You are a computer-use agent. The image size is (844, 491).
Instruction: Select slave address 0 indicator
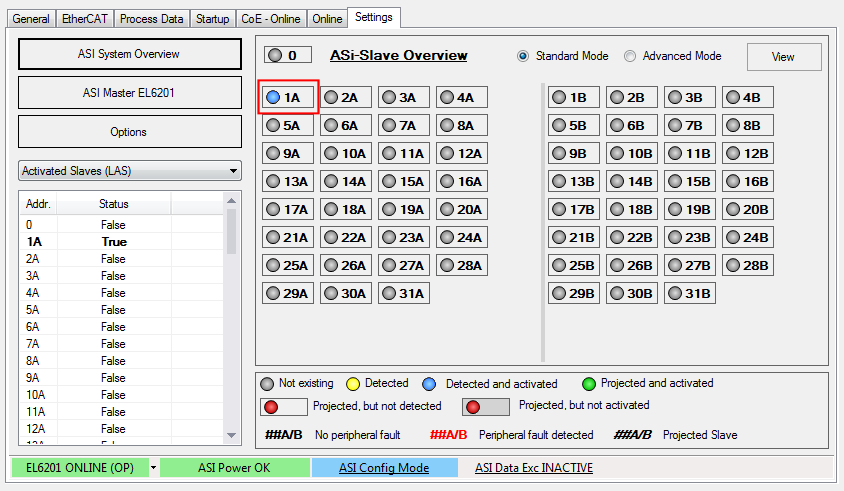tap(288, 55)
